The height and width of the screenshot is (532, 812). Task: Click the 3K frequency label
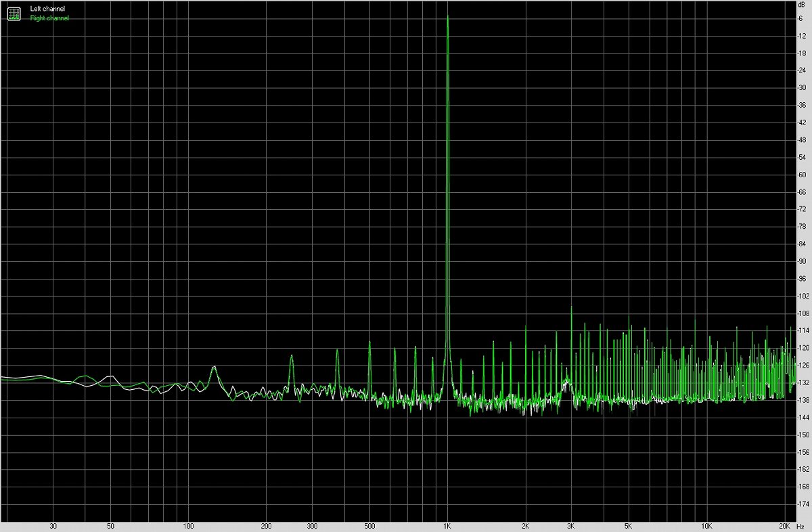coord(569,525)
